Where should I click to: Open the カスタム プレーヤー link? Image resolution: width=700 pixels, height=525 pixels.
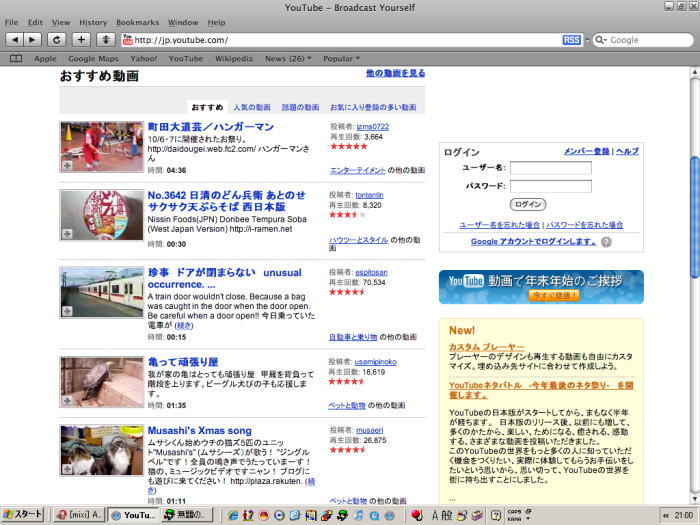pyautogui.click(x=487, y=347)
